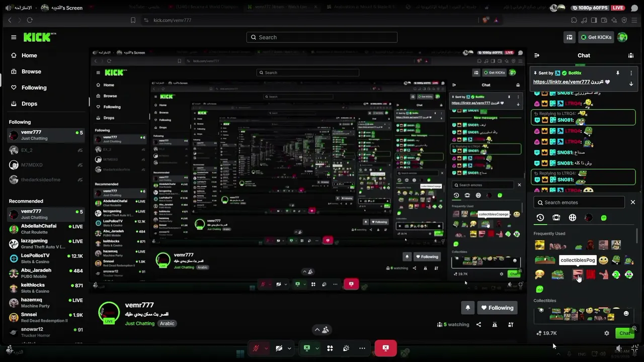The width and height of the screenshot is (644, 362).
Task: Click the report siren icon
Action: [x=495, y=324]
